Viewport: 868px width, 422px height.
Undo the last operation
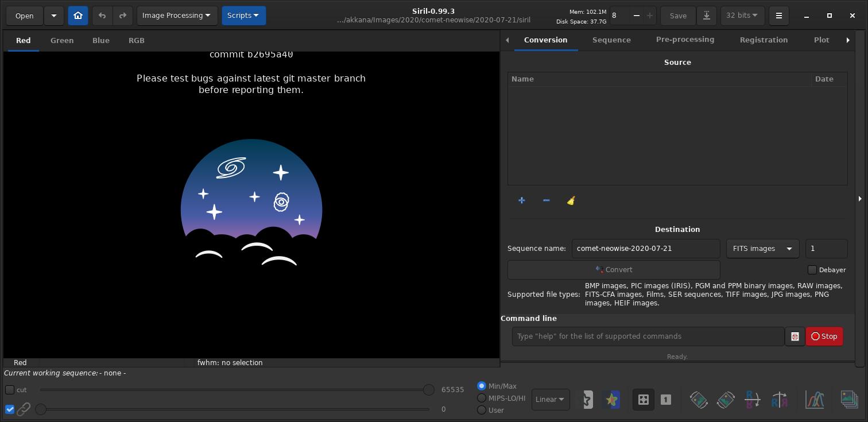pyautogui.click(x=102, y=16)
